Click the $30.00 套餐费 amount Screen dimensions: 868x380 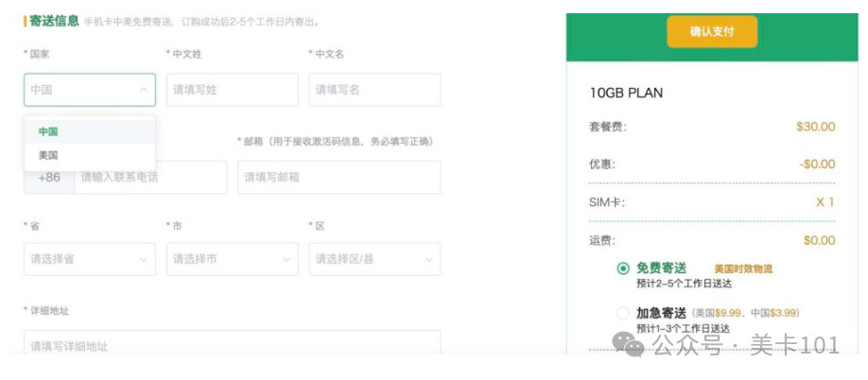coord(815,127)
